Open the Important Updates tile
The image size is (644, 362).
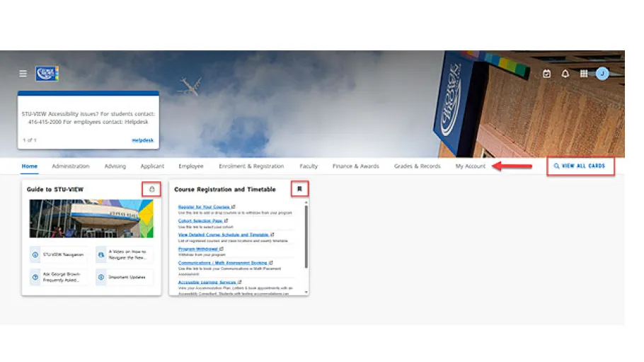(x=125, y=277)
